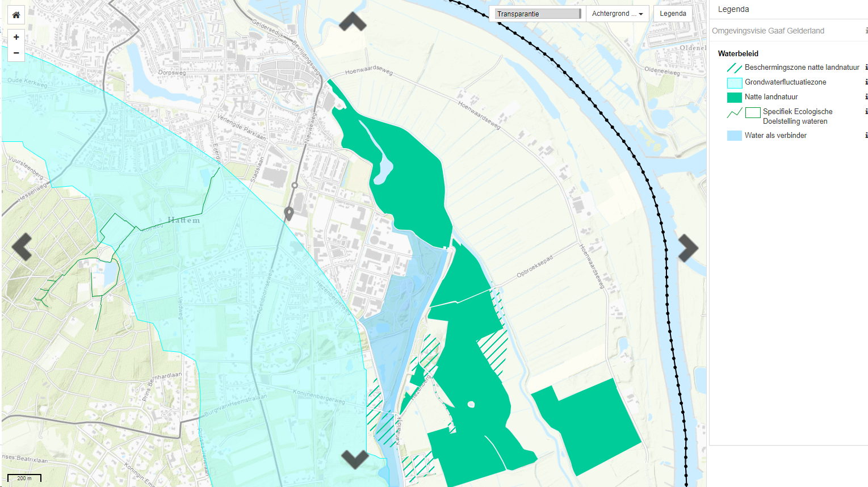
Task: Click the Dorpsweg street label
Action: point(172,73)
